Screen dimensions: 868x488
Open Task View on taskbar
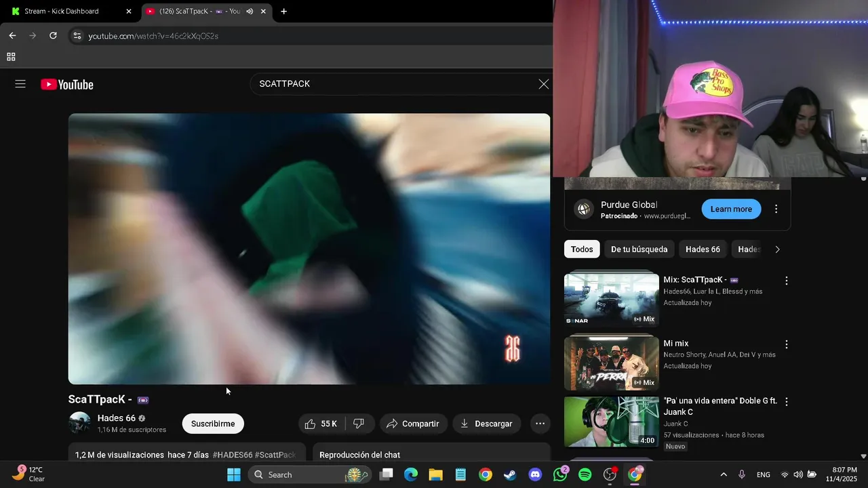coord(386,474)
